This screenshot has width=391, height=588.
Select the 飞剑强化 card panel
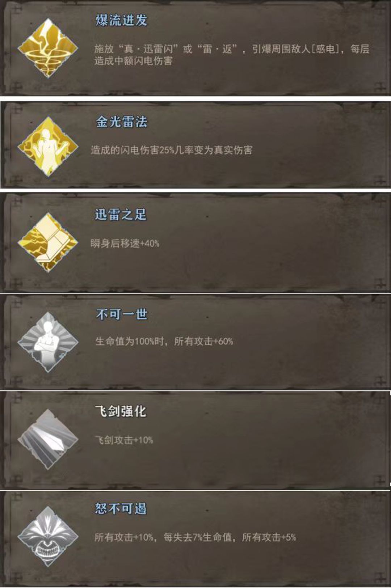[195, 439]
